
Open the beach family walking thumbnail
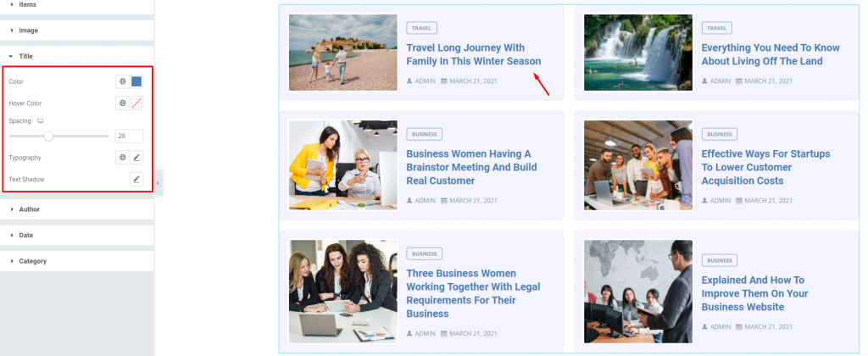pyautogui.click(x=343, y=53)
